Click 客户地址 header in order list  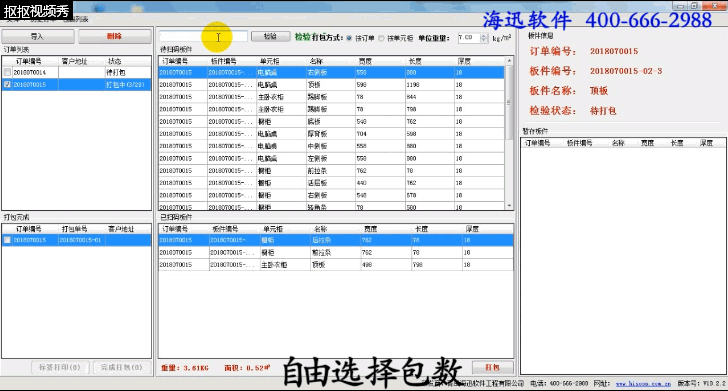click(x=74, y=61)
